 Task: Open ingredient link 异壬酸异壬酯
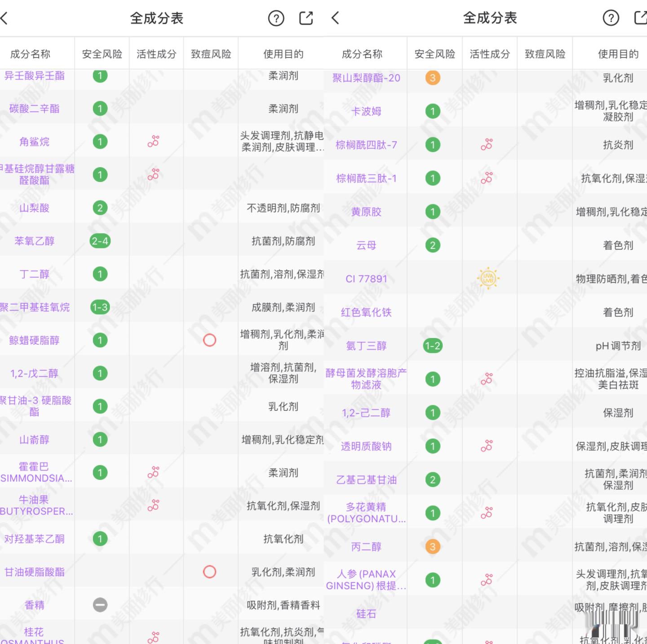(35, 76)
